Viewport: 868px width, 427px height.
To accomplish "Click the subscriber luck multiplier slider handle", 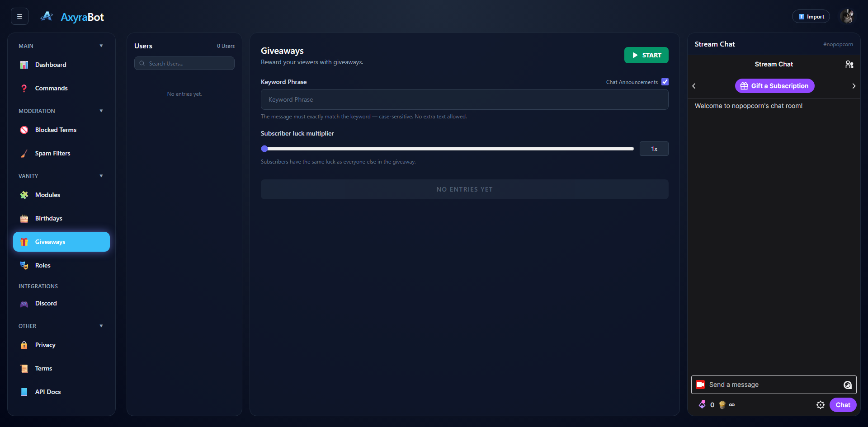I will pos(264,149).
